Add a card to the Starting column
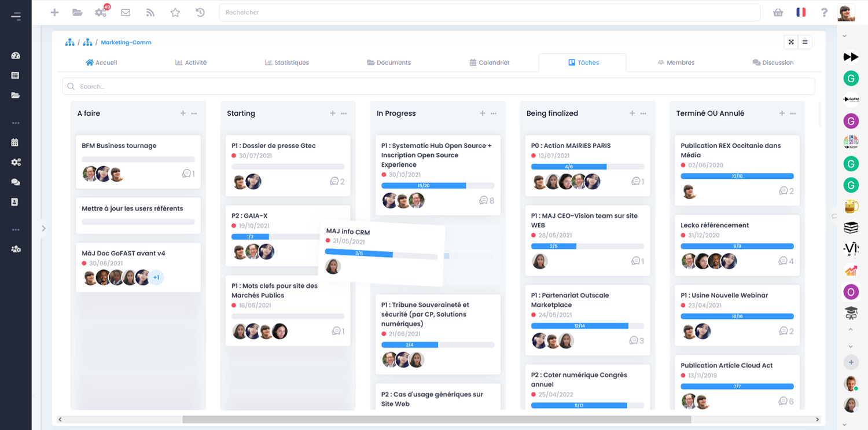Screen dimensions: 868x430 [x=333, y=113]
